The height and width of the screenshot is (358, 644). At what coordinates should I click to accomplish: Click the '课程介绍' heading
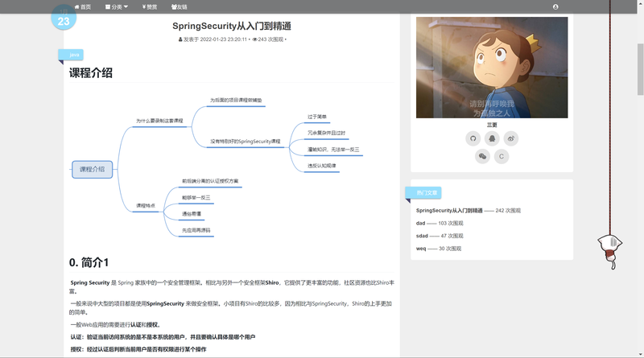tap(91, 72)
